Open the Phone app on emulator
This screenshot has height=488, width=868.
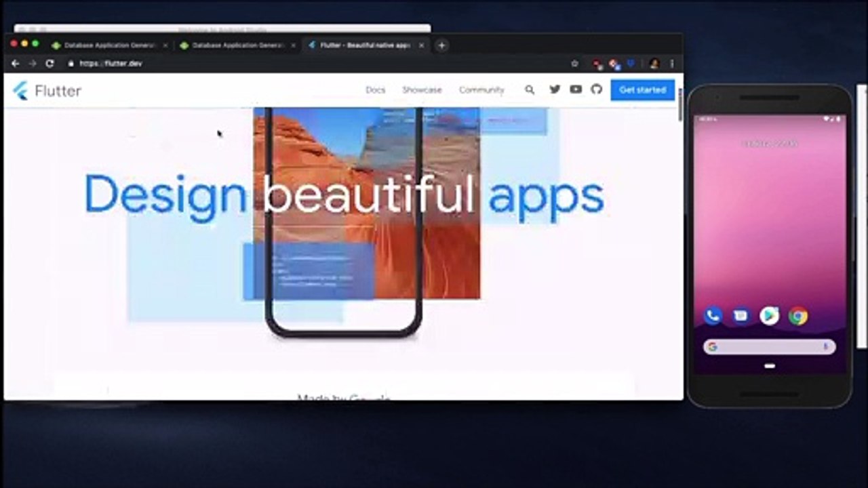(x=713, y=316)
